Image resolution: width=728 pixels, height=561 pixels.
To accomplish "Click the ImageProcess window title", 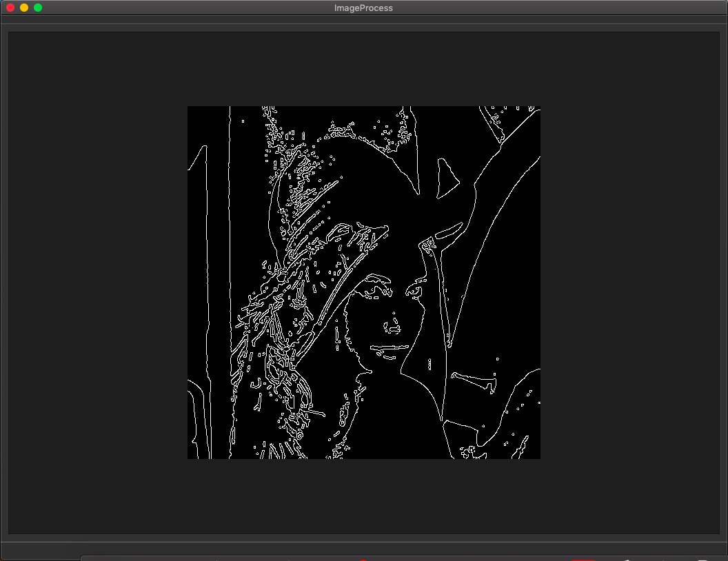I will [363, 8].
